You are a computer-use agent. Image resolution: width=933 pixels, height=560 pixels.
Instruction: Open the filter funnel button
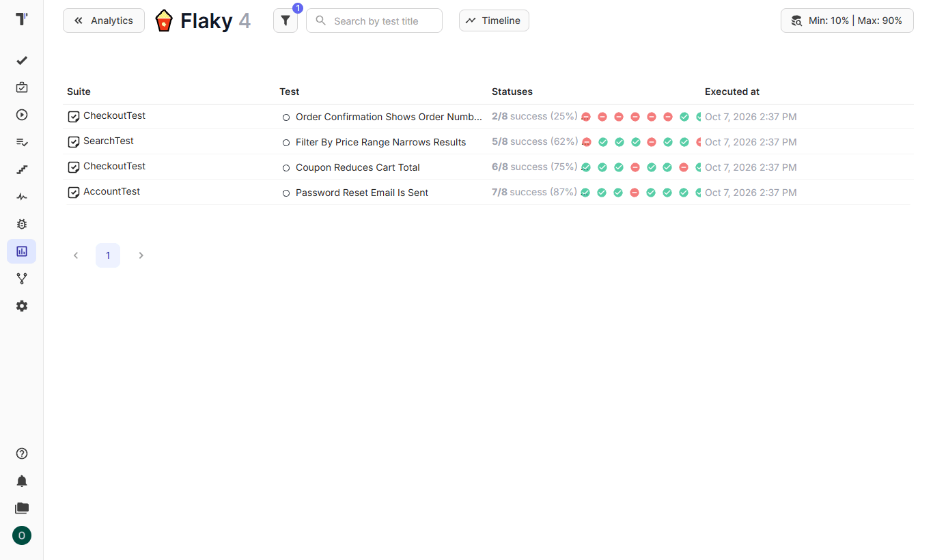point(286,20)
